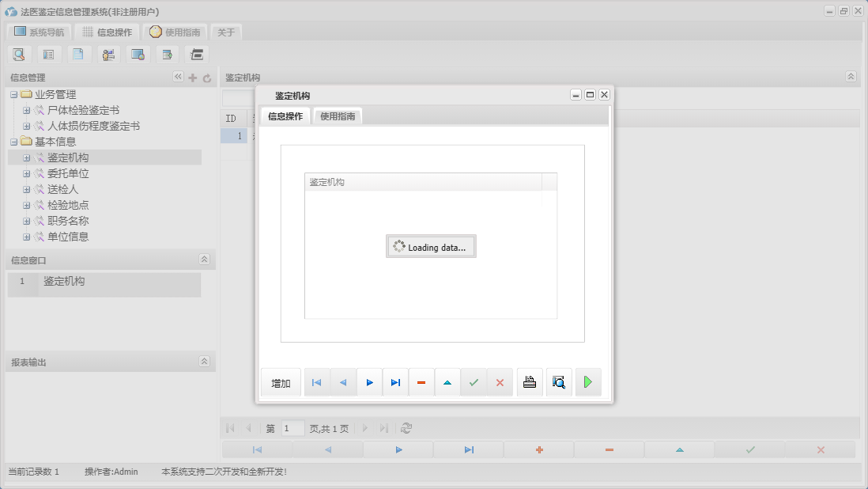
Task: Click the print preview magnifier icon in dialog
Action: coord(559,383)
